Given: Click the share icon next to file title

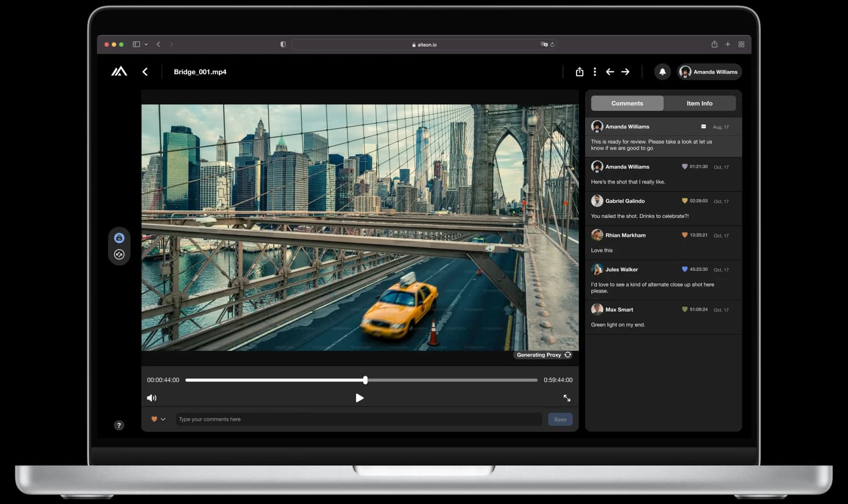Looking at the screenshot, I should click(579, 72).
